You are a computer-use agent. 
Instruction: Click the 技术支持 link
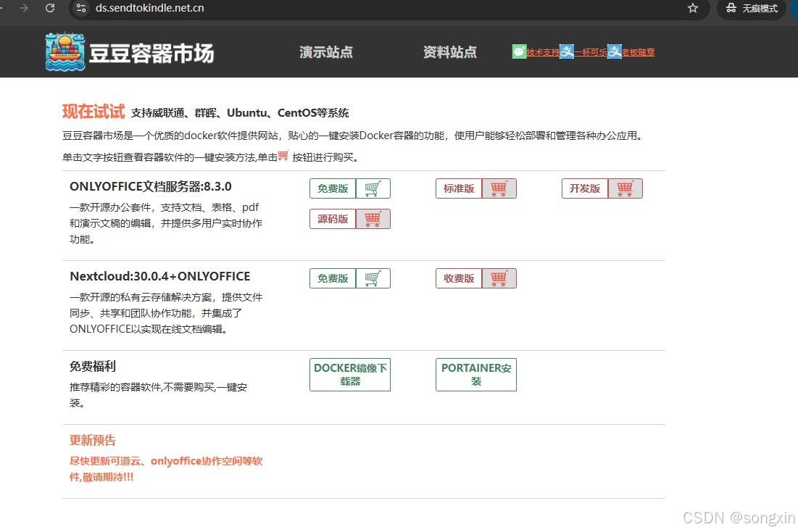coord(543,52)
